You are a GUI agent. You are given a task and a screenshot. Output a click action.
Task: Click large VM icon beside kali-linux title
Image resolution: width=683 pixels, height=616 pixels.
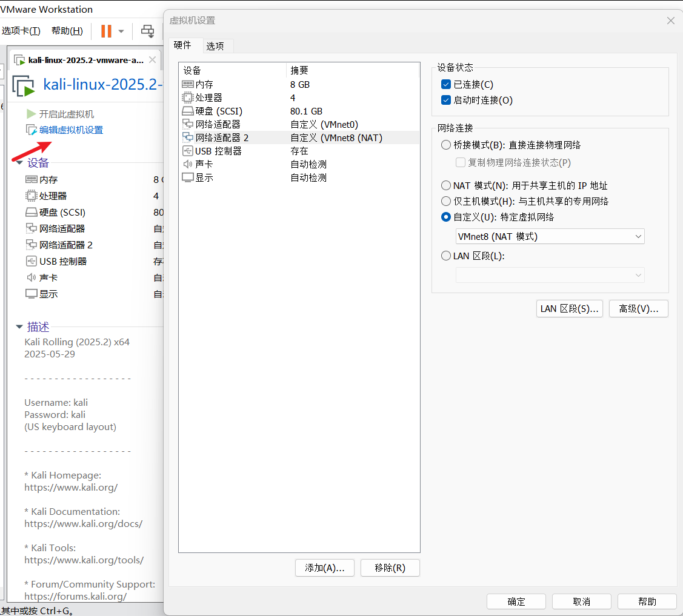24,85
